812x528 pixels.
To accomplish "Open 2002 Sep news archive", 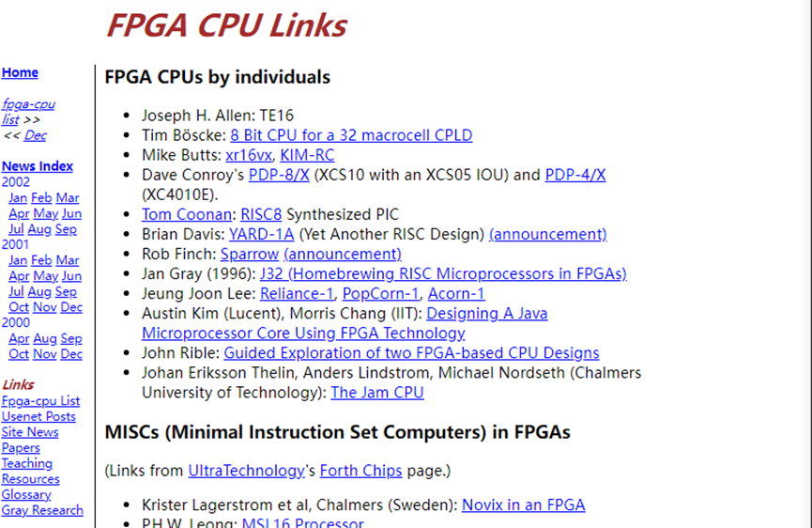I will pos(66,229).
